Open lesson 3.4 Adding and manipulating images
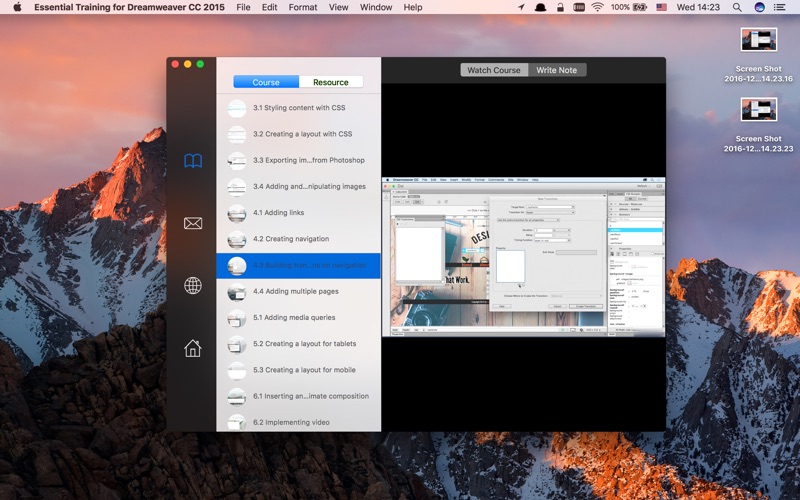The height and width of the screenshot is (500, 800). [299, 186]
